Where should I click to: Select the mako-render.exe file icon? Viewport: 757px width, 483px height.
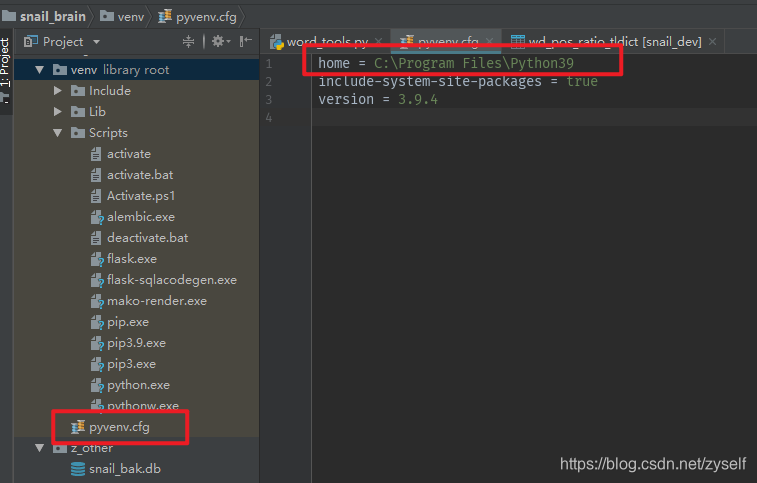[97, 301]
